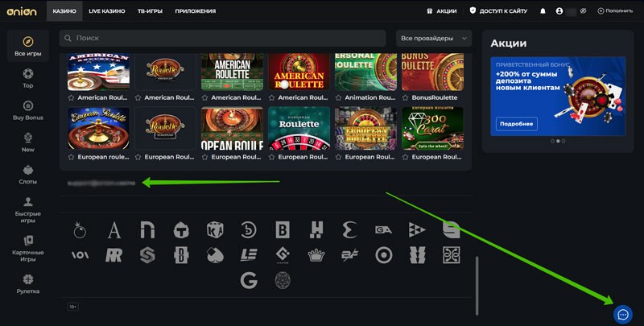Screen dimensions: 644x326
Task: Select the second carousel dot under banner
Action: pyautogui.click(x=558, y=141)
